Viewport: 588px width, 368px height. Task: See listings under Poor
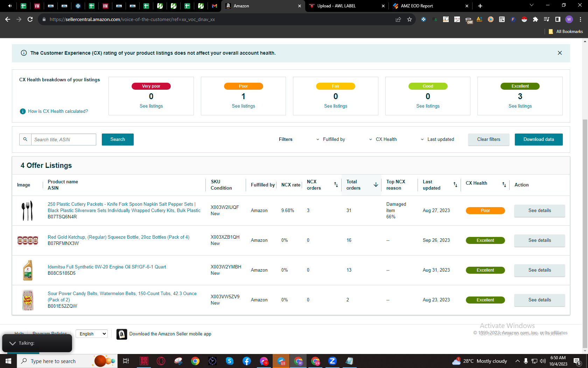point(243,106)
